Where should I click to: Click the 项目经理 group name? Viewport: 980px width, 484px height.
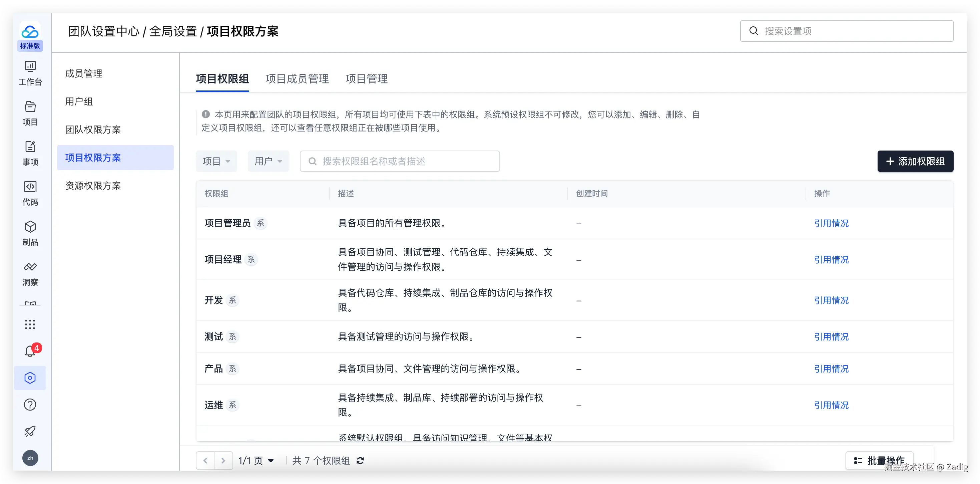[223, 260]
